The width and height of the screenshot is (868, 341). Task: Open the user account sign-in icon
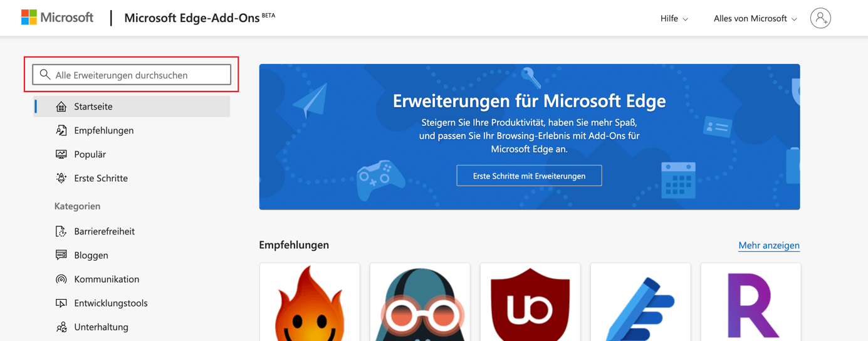(820, 18)
